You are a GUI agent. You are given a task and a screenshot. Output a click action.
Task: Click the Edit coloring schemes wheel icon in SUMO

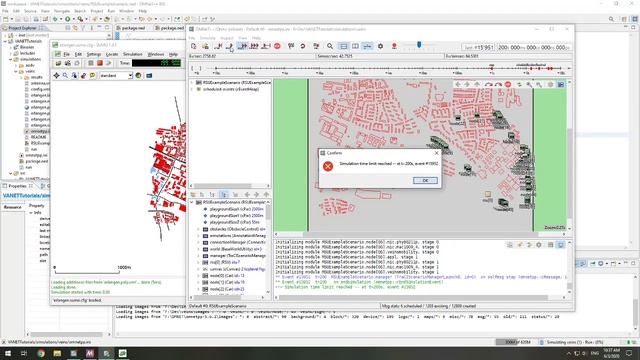point(138,76)
